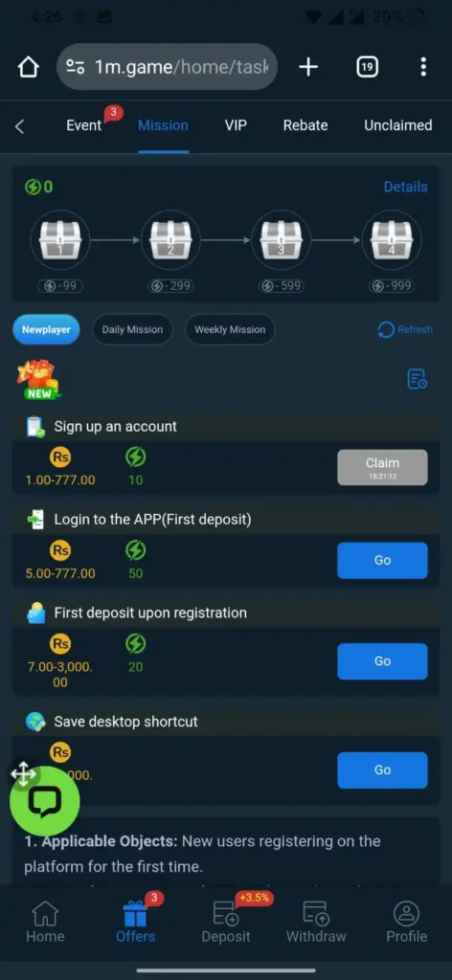The height and width of the screenshot is (980, 452).
Task: Select the Newplayer filter pill
Action: [x=46, y=329]
